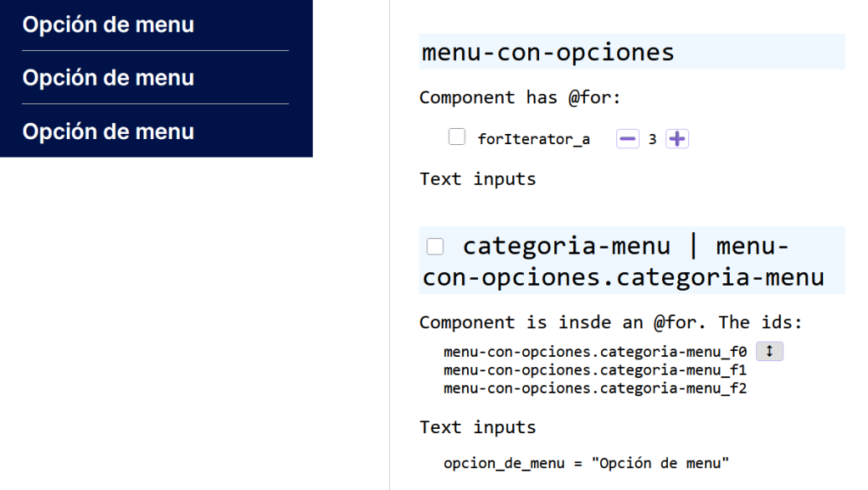
Task: Select the id menu-con-opciones.categoria-menu_f0
Action: click(594, 352)
